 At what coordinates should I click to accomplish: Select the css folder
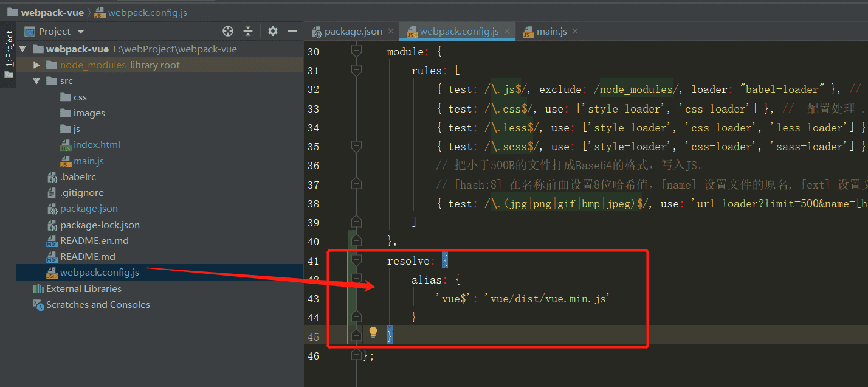pyautogui.click(x=74, y=97)
